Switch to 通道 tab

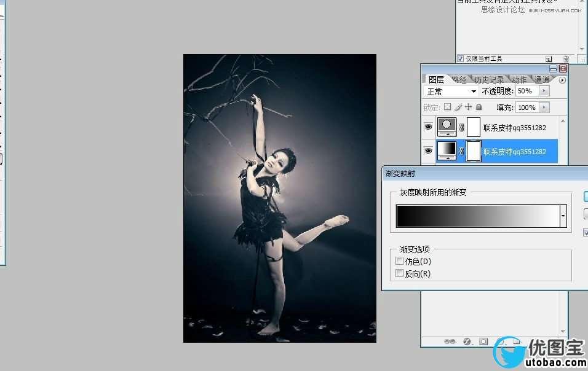542,80
